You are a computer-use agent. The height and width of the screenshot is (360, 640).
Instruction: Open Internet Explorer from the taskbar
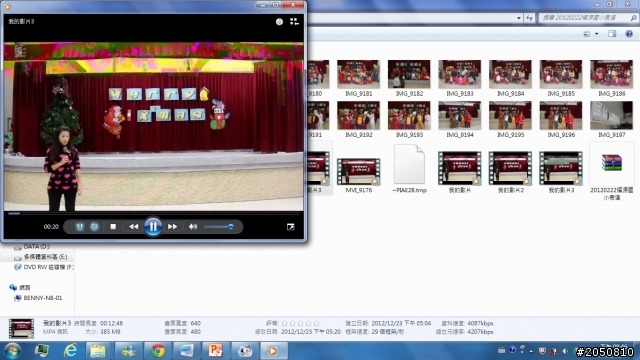[x=71, y=351]
